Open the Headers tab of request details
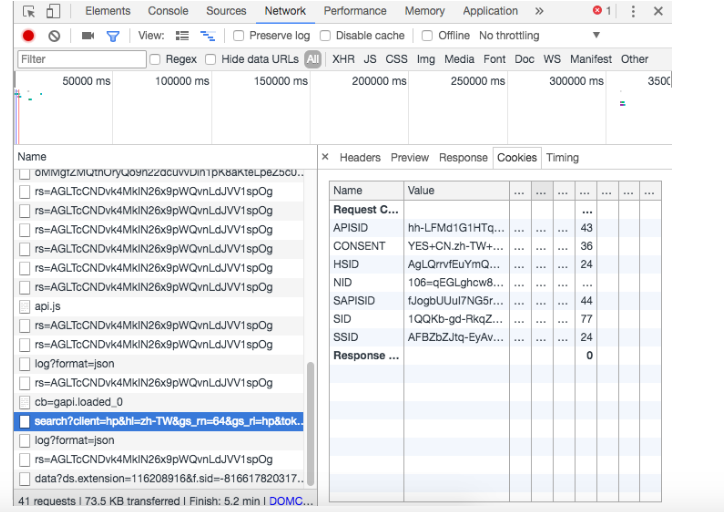This screenshot has height=512, width=724. (360, 157)
